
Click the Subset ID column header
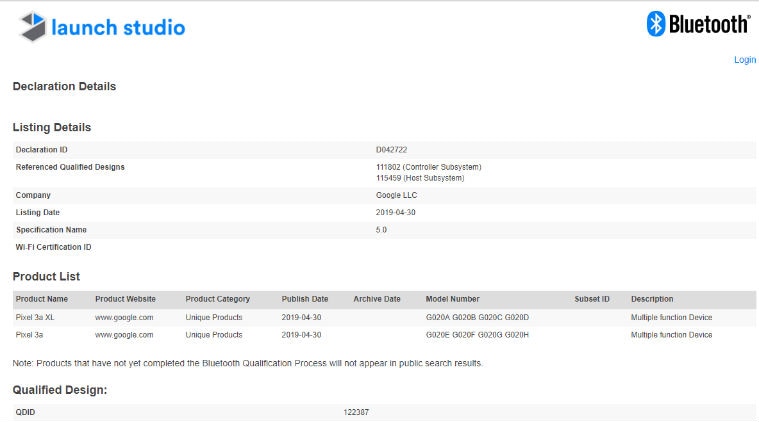click(x=592, y=299)
